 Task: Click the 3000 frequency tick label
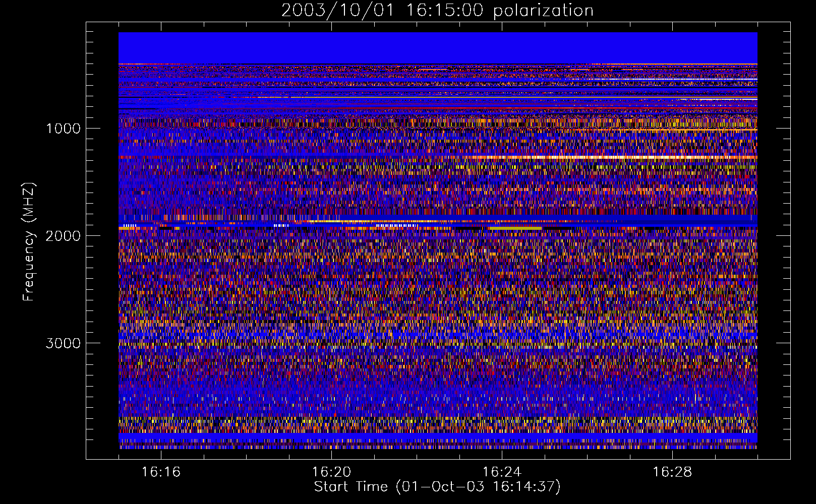pos(63,343)
